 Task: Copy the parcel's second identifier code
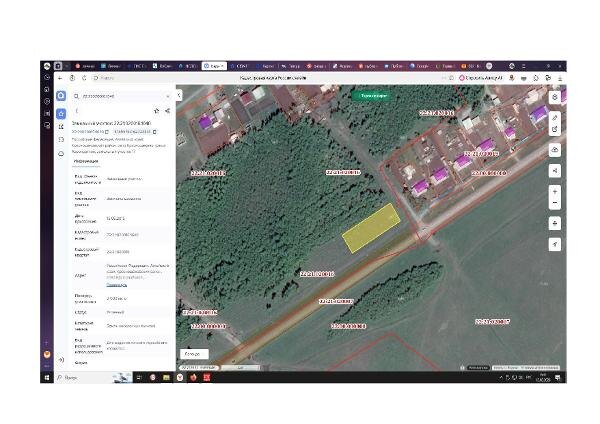coord(155,132)
